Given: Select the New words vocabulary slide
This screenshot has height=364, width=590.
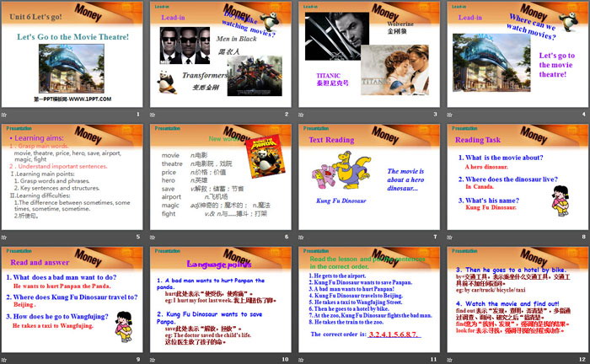Looking at the screenshot, I should 221,177.
